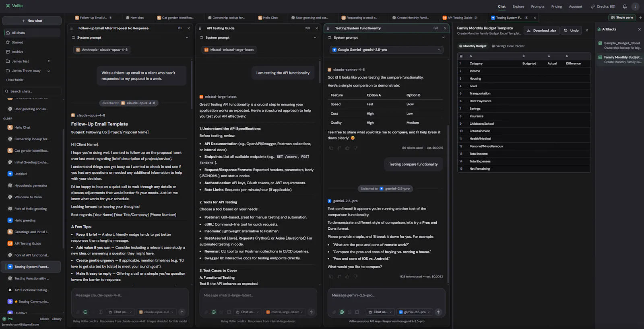
Task: Open the user avatar menu
Action: [635, 6]
